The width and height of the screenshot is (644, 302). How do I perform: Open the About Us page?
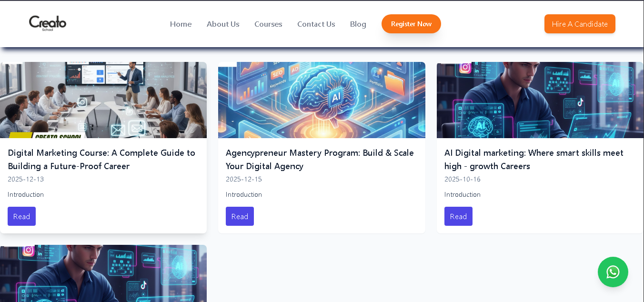pyautogui.click(x=223, y=24)
